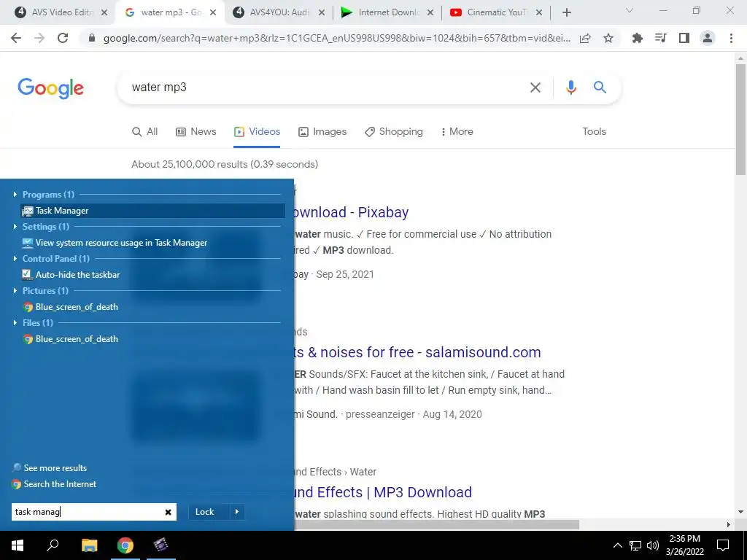Switch to Internet Download tab
This screenshot has width=747, height=560.
point(388,12)
